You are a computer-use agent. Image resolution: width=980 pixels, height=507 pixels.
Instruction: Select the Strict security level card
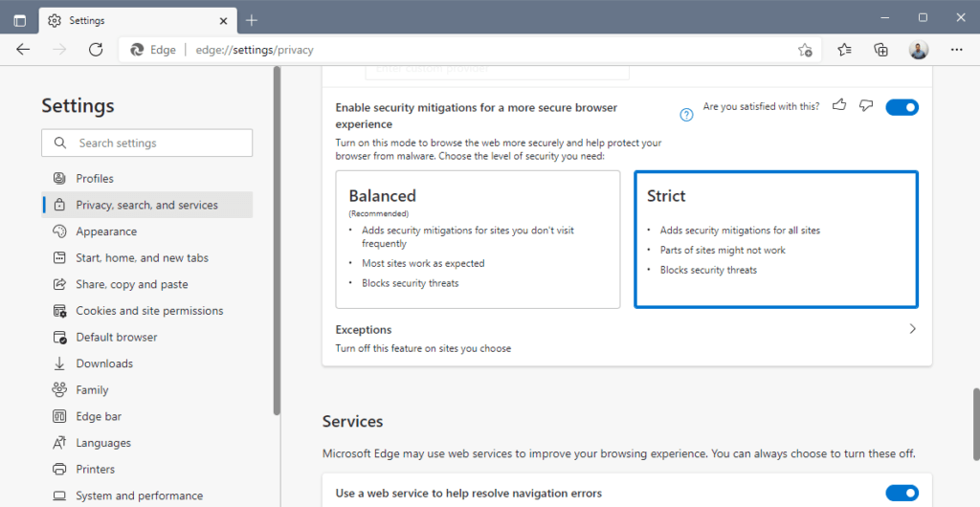pyautogui.click(x=775, y=240)
